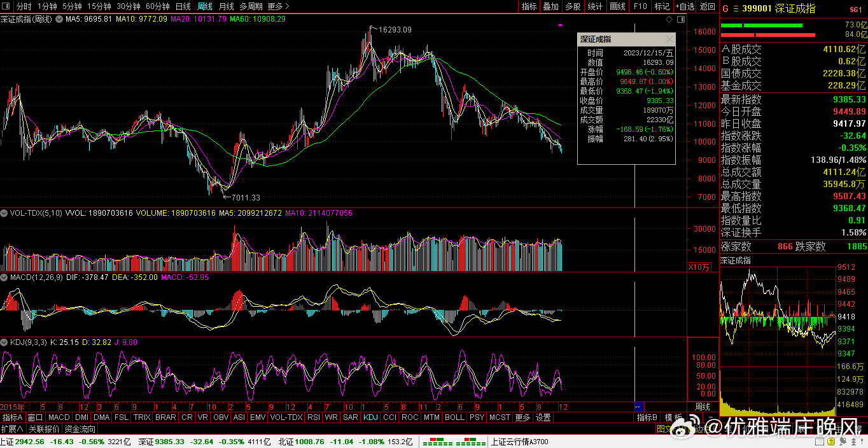Screen dimensions: 868x448
Task: Select the 窗口 tab
Action: 36,417
